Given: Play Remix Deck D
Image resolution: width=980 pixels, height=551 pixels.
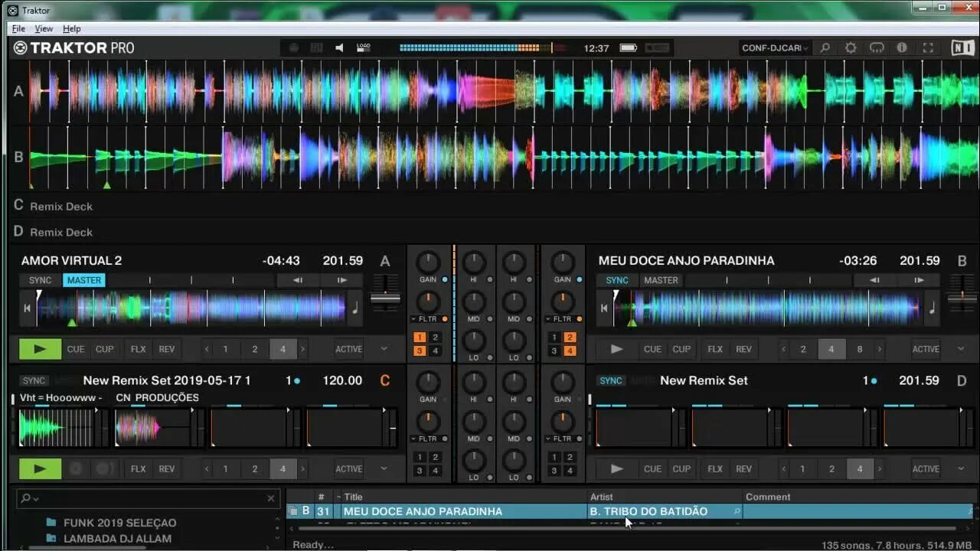Looking at the screenshot, I should [x=616, y=468].
